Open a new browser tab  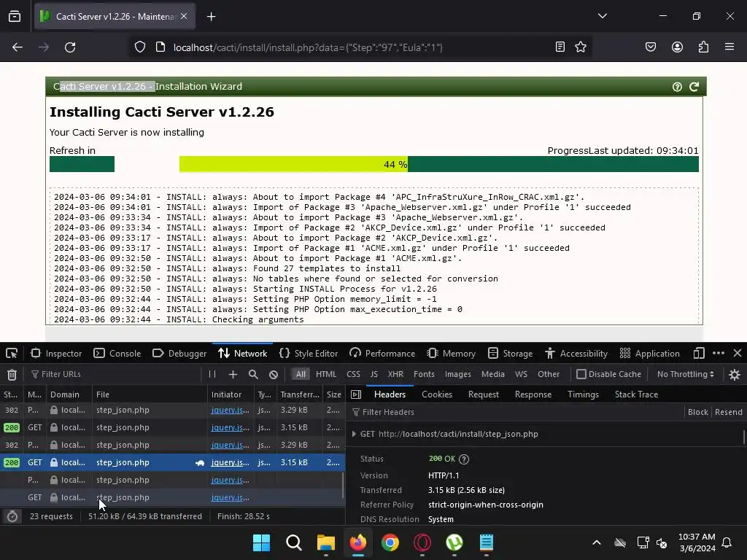211,17
